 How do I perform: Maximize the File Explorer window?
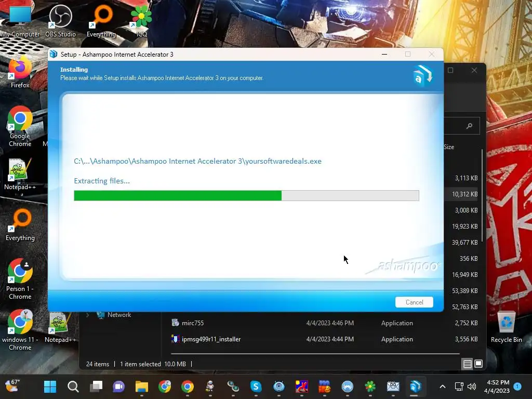450,70
